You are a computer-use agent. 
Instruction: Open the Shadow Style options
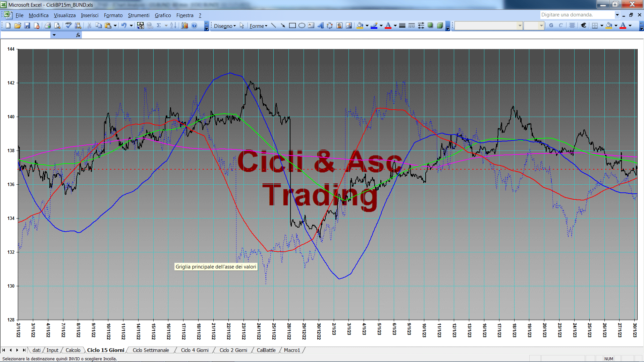tap(430, 25)
